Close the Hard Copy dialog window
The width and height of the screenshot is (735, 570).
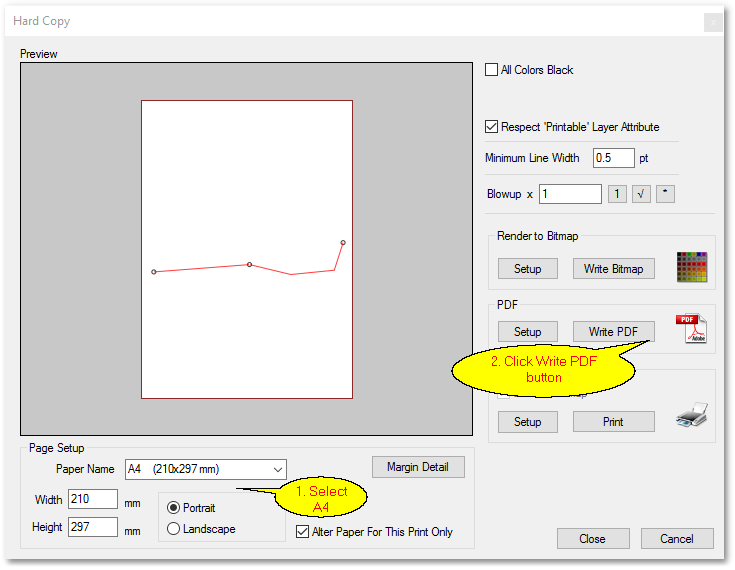(x=713, y=22)
